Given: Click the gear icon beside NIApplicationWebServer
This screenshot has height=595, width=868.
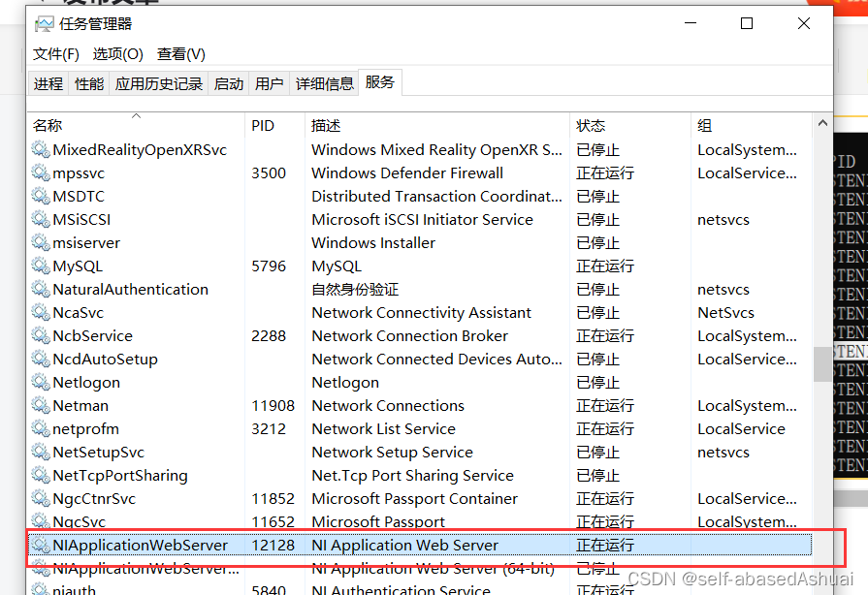Looking at the screenshot, I should (x=41, y=545).
